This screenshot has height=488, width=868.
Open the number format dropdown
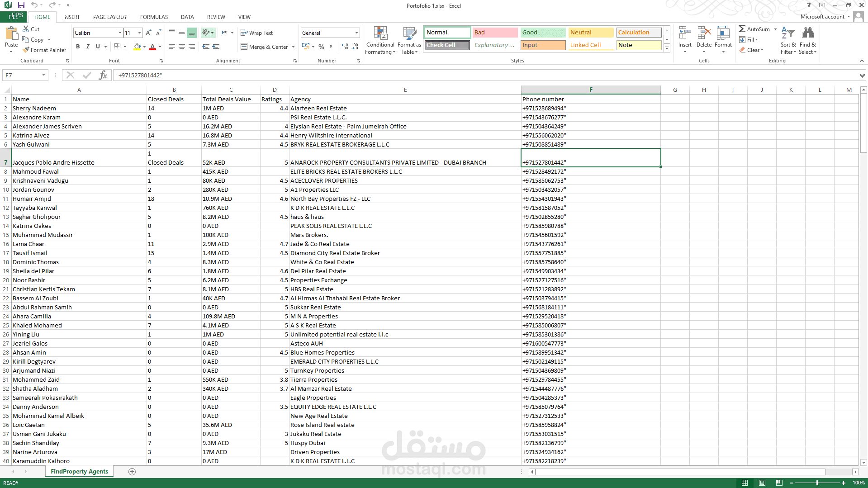pyautogui.click(x=356, y=33)
